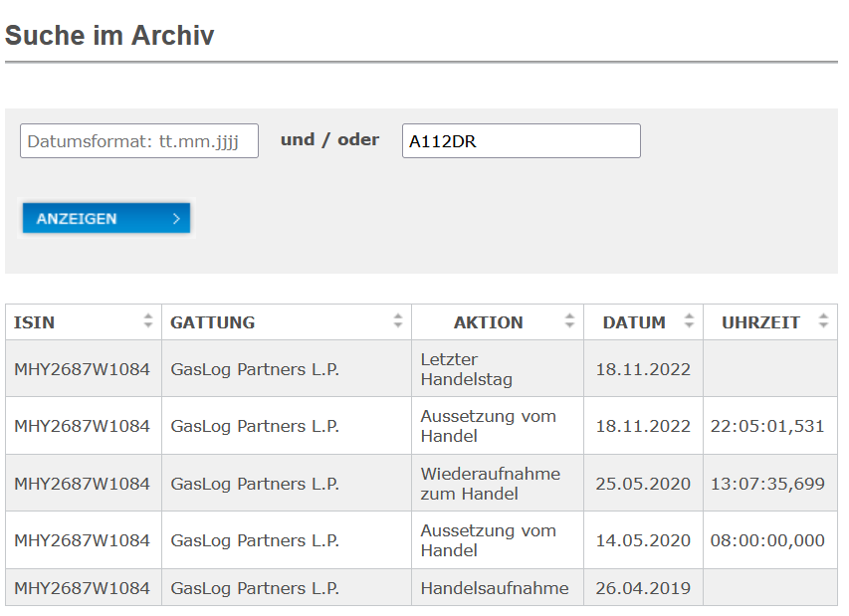Sort table by Gattung sort icon
Image resolution: width=849 pixels, height=616 pixels.
coord(398,321)
